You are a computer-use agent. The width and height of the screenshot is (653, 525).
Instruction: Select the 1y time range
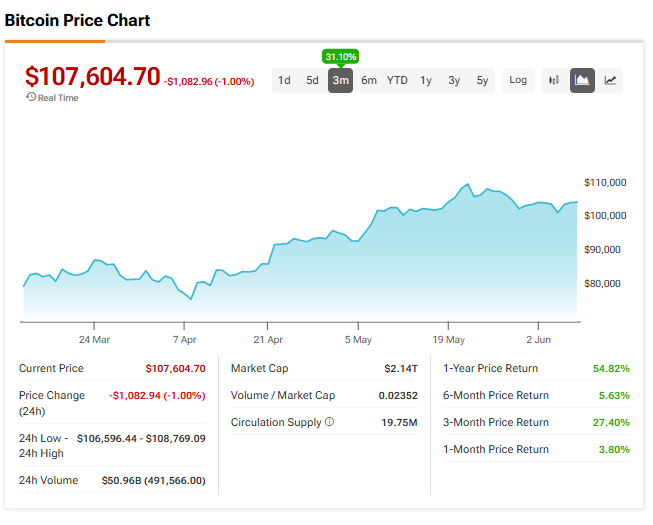[426, 80]
